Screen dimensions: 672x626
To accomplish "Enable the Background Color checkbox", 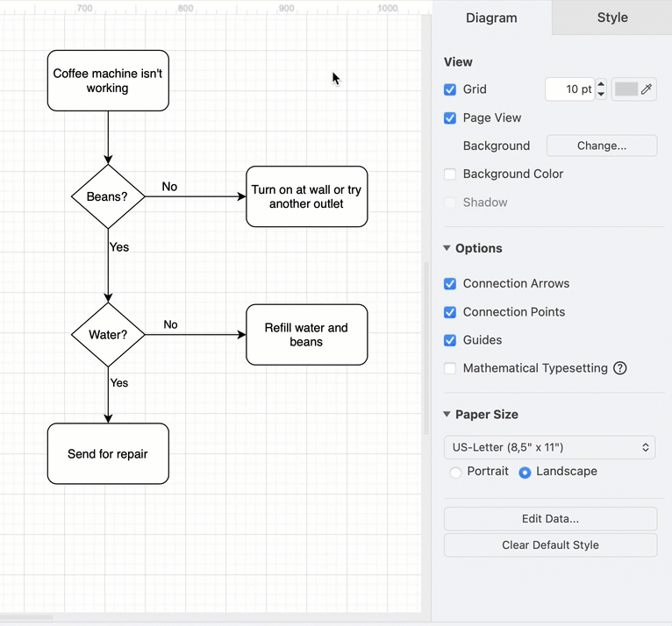I will (450, 174).
